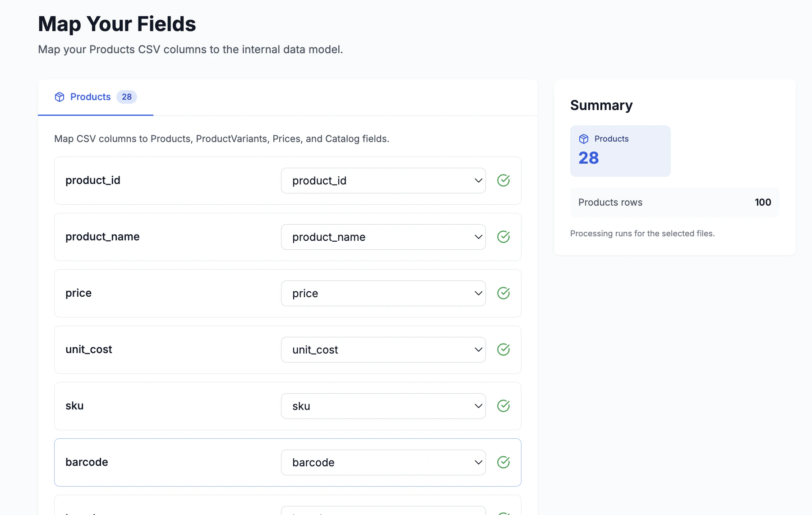Click the green checkmark beside sku
Viewport: 812px width, 515px height.
pyautogui.click(x=503, y=406)
